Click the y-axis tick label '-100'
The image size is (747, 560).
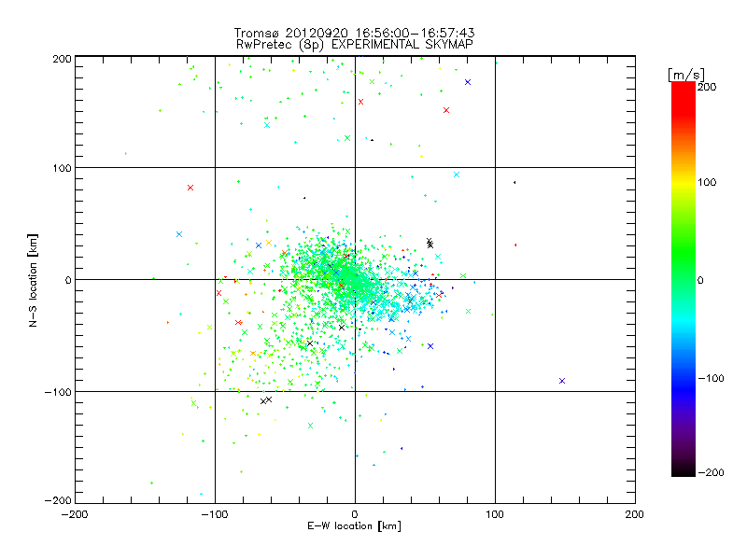(x=58, y=392)
